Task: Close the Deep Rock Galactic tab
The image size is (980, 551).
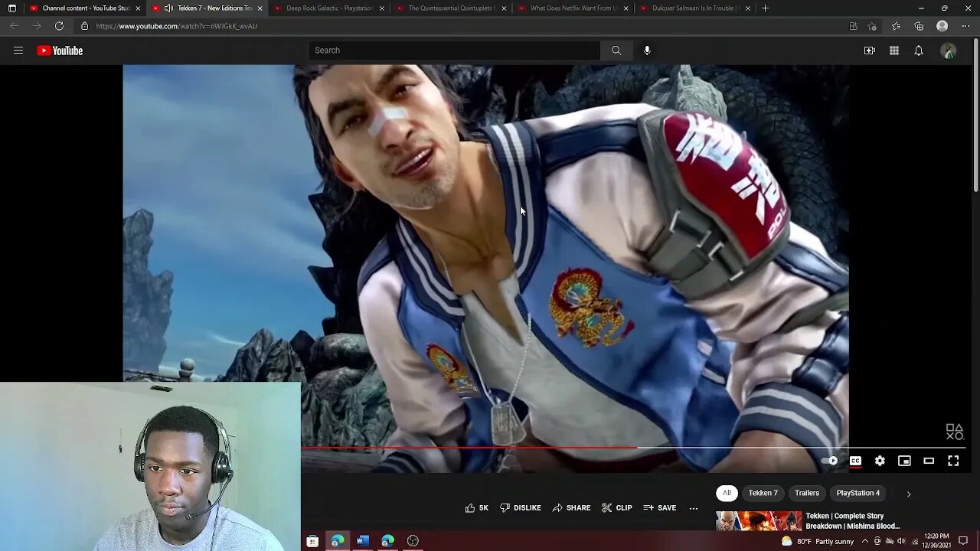Action: 382,8
